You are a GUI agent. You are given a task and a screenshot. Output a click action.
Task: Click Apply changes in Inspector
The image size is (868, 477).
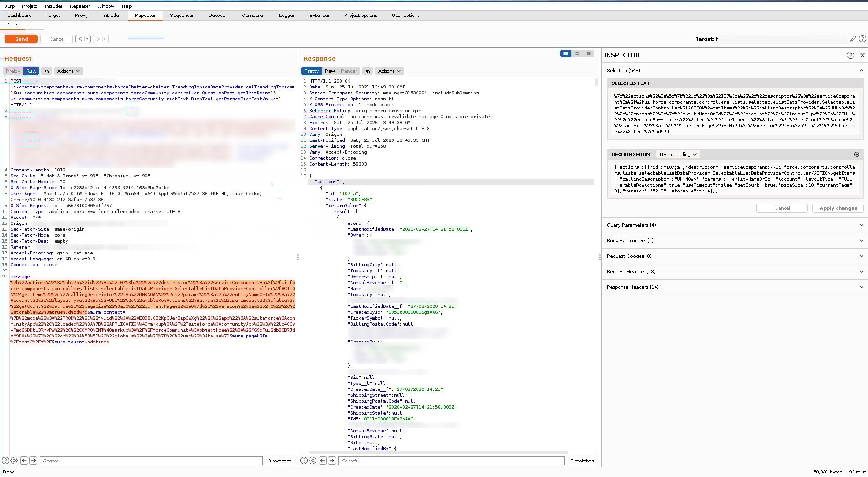click(x=838, y=208)
